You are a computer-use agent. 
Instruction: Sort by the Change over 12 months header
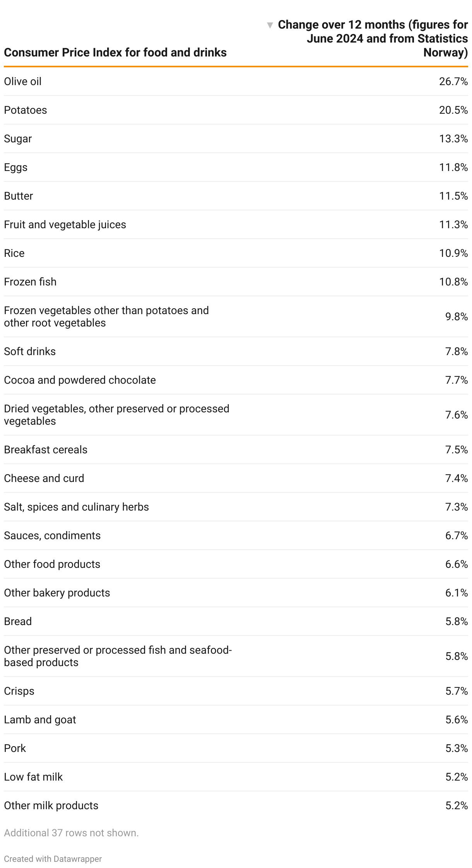click(x=373, y=39)
